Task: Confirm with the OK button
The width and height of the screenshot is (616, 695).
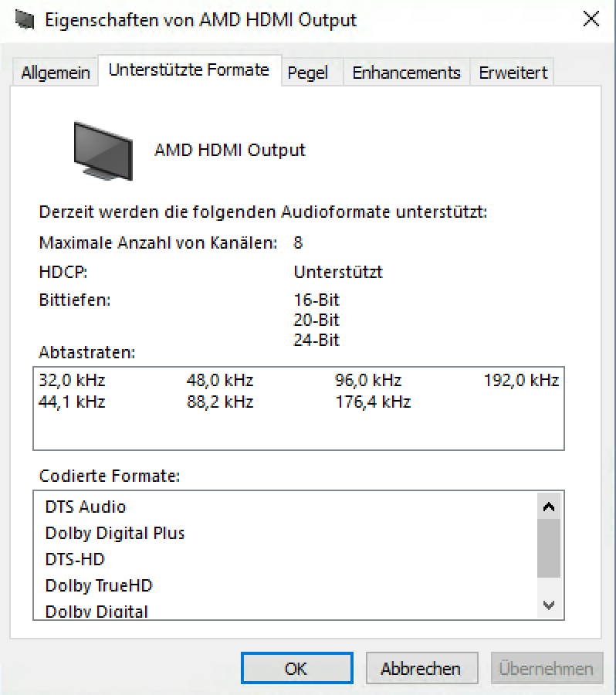Action: [297, 668]
